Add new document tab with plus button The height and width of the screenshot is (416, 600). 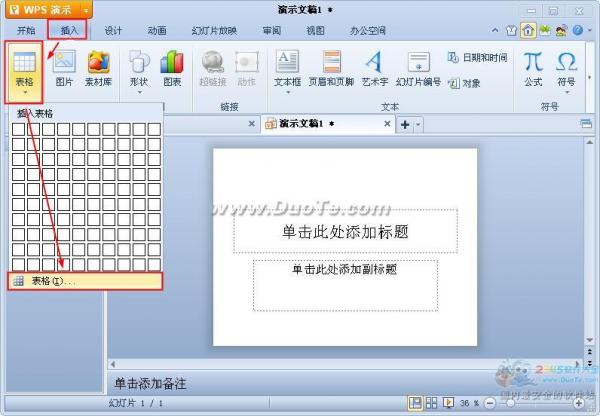405,124
